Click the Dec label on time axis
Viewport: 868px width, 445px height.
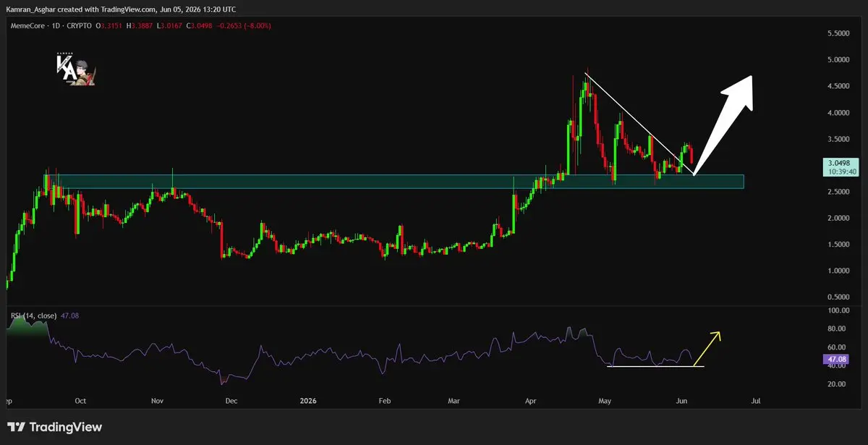coord(232,401)
